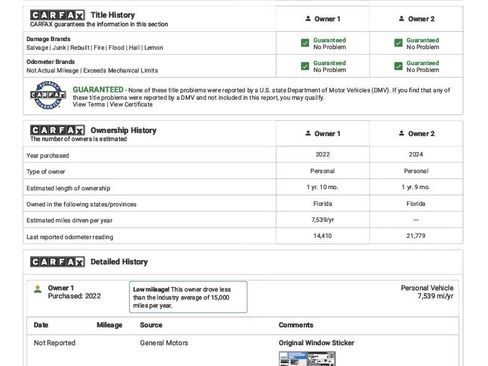
Task: Click Odometer Brands green check for Owner 2
Action: 398,66
